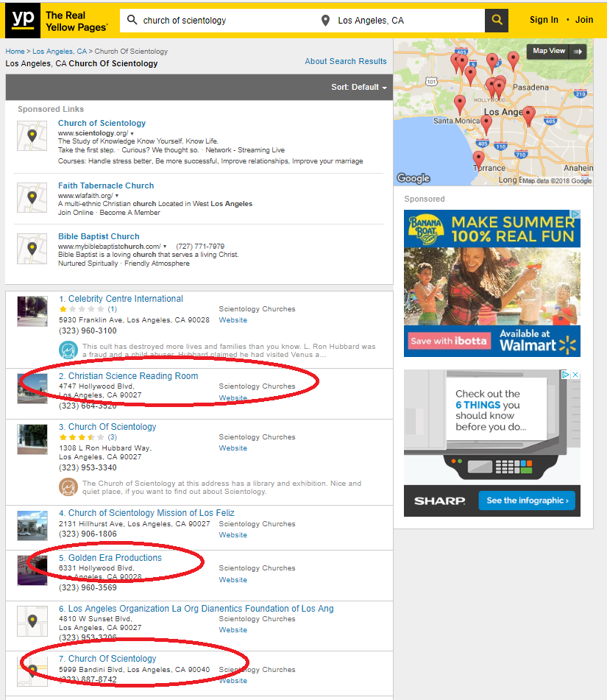Click phone number (323) 960-3100
The image size is (607, 700).
pyautogui.click(x=88, y=330)
